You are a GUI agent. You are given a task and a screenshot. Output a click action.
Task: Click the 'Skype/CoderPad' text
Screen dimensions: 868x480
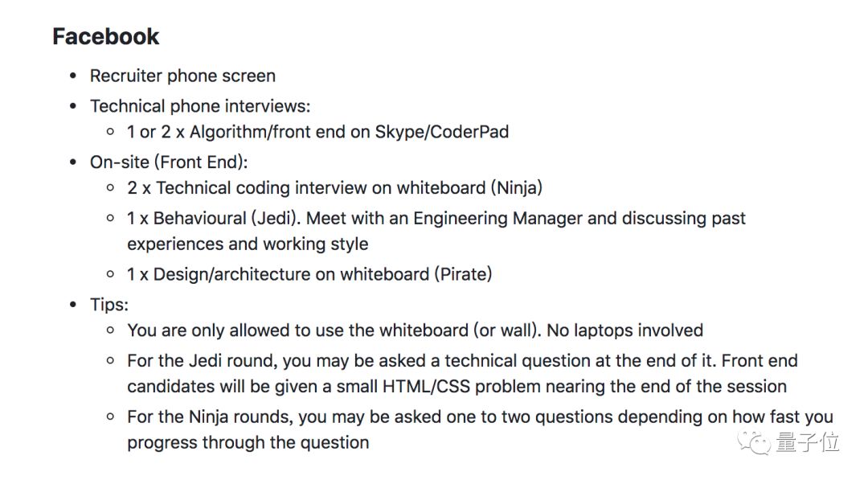(441, 132)
